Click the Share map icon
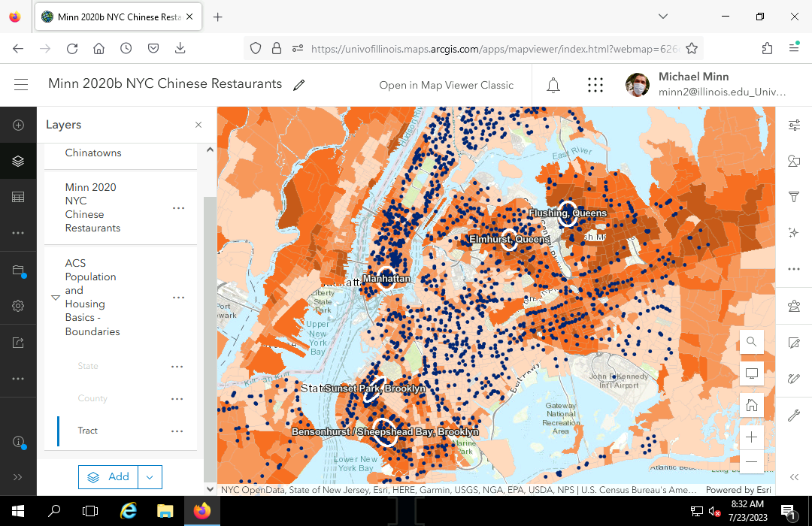The width and height of the screenshot is (812, 526). (x=18, y=343)
